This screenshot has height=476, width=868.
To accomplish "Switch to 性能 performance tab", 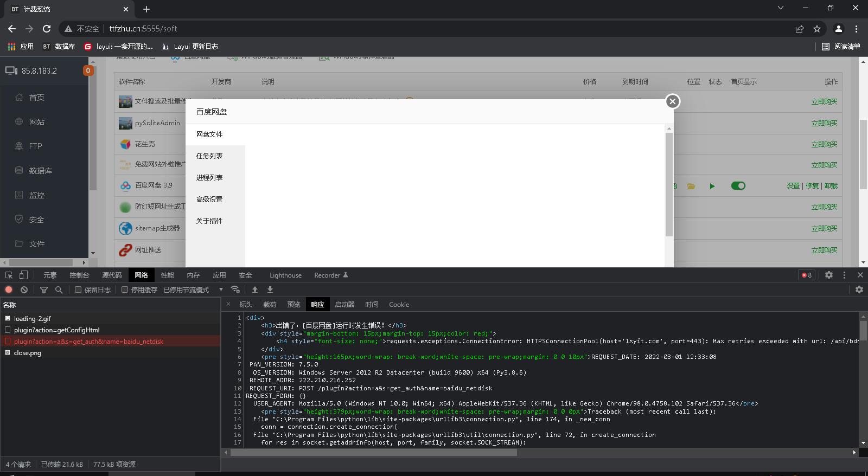I will point(167,275).
